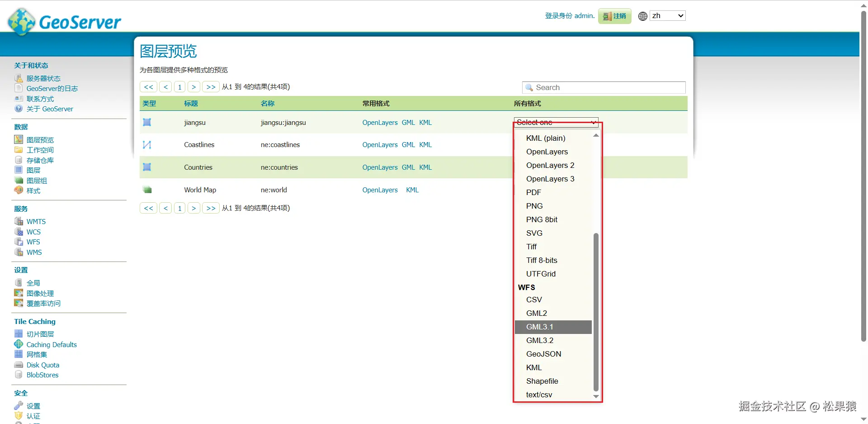
Task: Click the WFS service icon
Action: point(19,242)
